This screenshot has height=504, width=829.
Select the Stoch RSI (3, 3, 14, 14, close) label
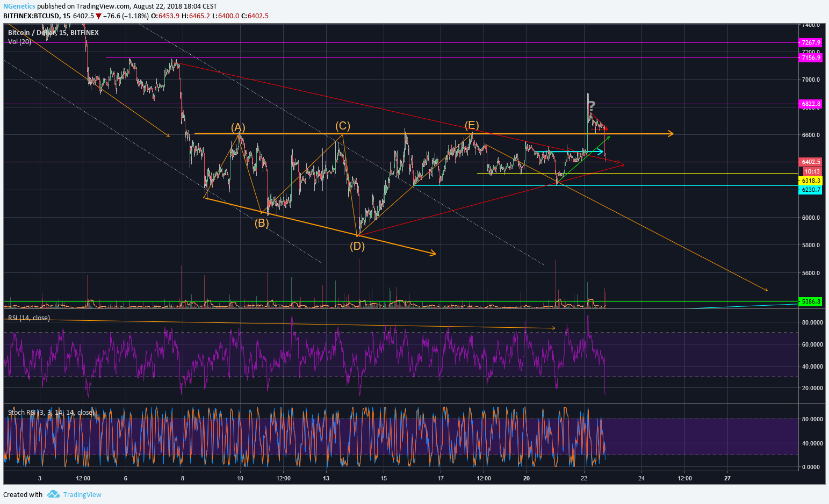tap(51, 413)
